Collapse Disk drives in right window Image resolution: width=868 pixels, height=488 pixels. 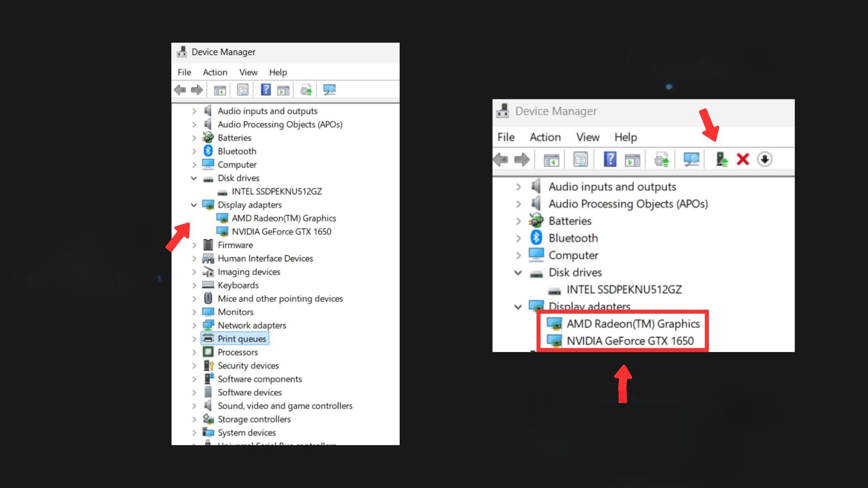(x=518, y=272)
